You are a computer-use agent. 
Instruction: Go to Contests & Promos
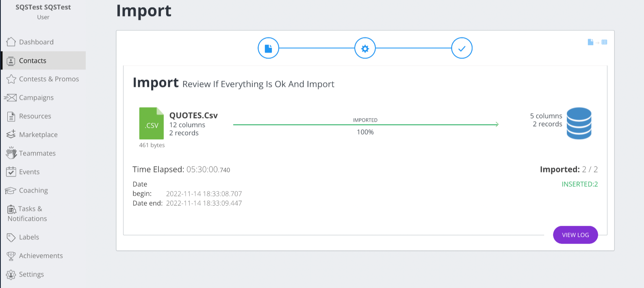(x=49, y=79)
